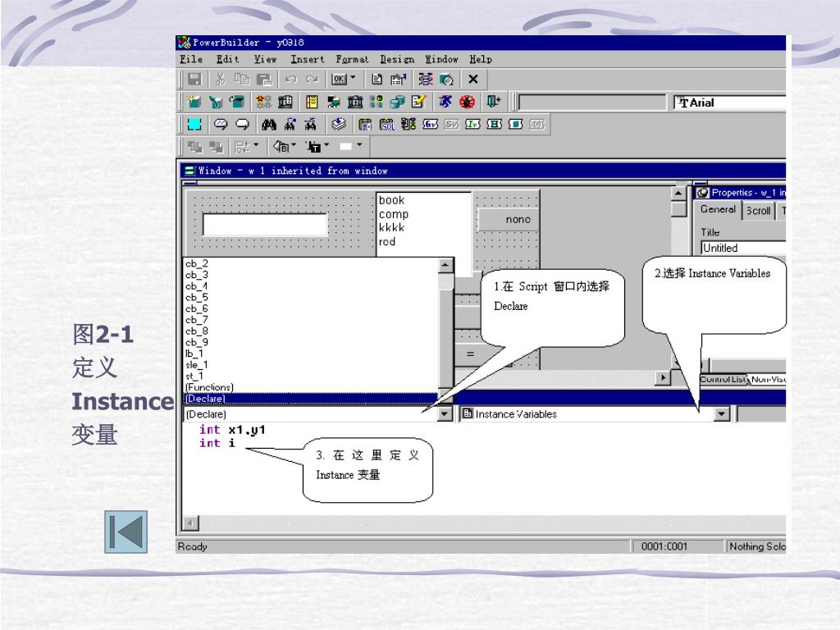840x630 pixels.
Task: Open the Format menu
Action: point(352,59)
